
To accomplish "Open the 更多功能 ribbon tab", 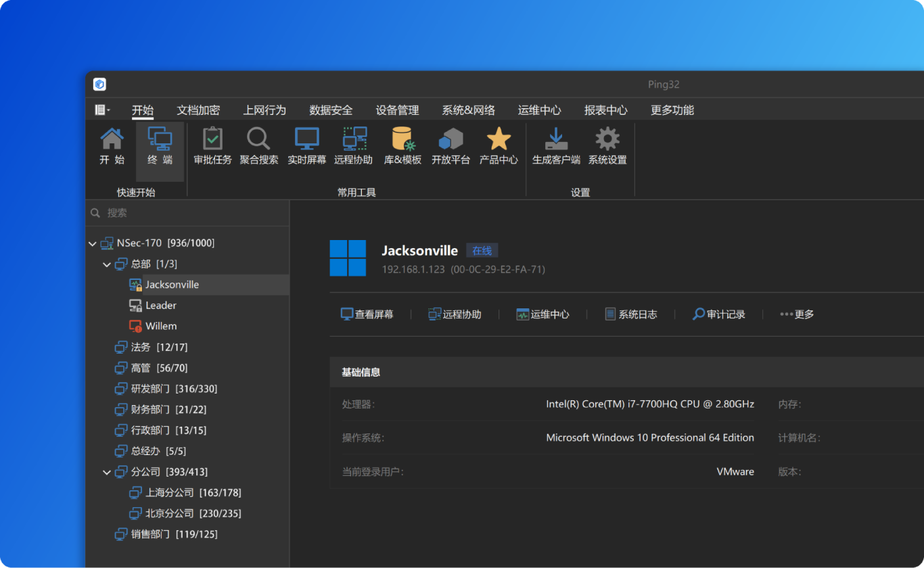I will 672,110.
